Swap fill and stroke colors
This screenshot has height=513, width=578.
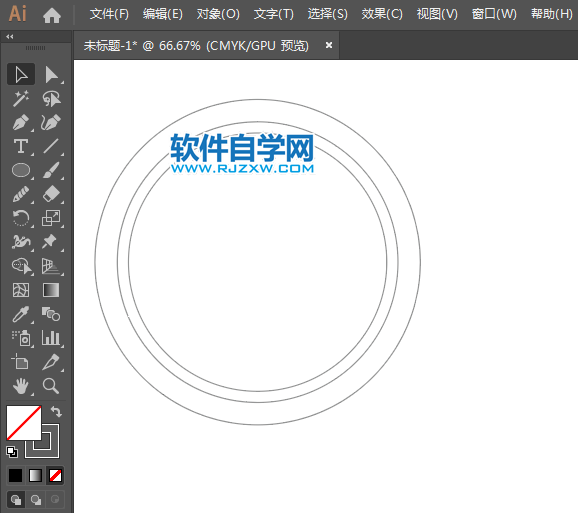coord(56,411)
